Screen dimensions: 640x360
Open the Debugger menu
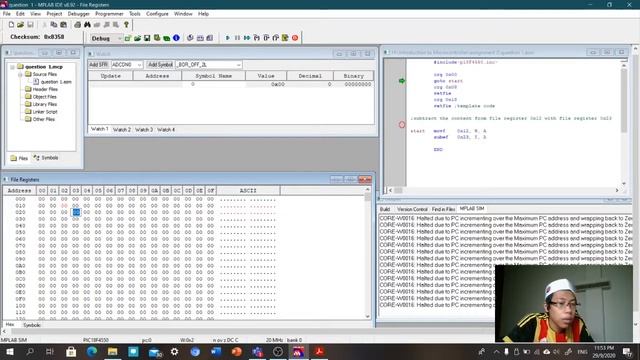[x=78, y=14]
